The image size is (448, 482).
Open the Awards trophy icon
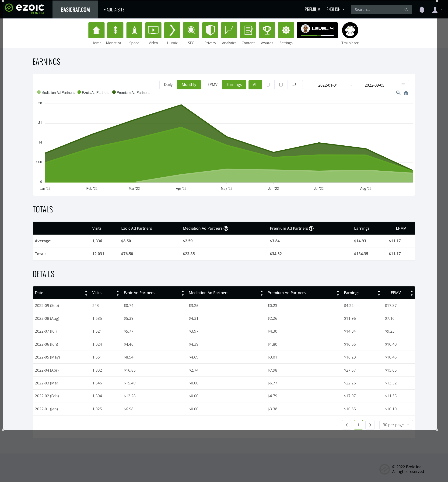coord(267,30)
